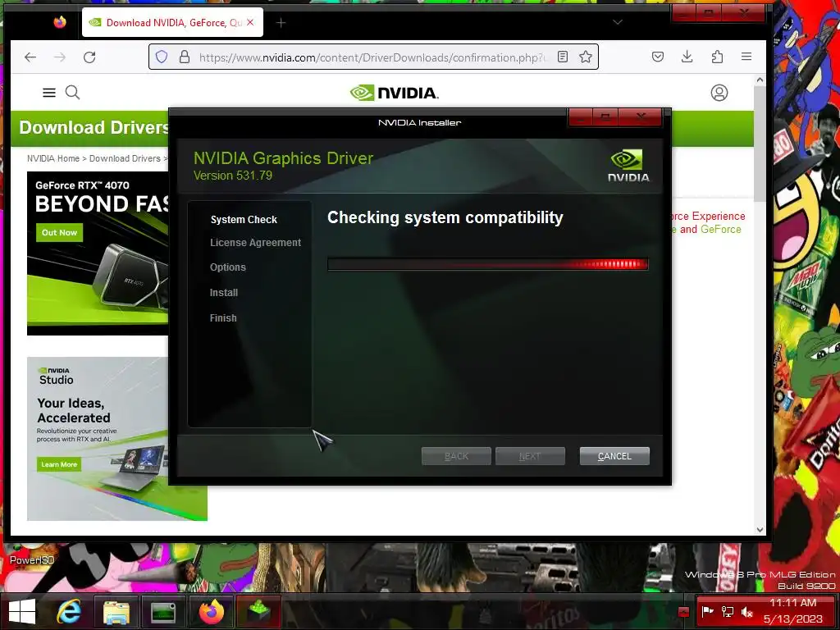Click the padlock site info icon

(x=185, y=57)
